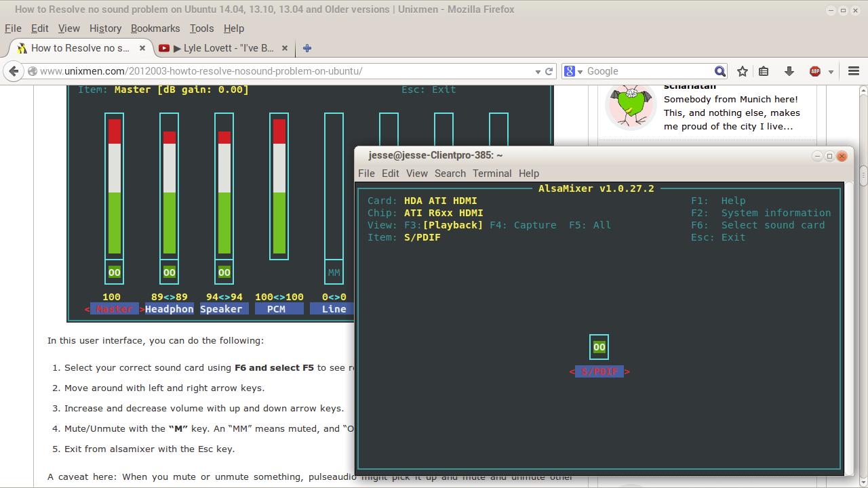868x488 pixels.
Task: Expand the Adblock Plus dropdown arrow
Action: pyautogui.click(x=831, y=72)
